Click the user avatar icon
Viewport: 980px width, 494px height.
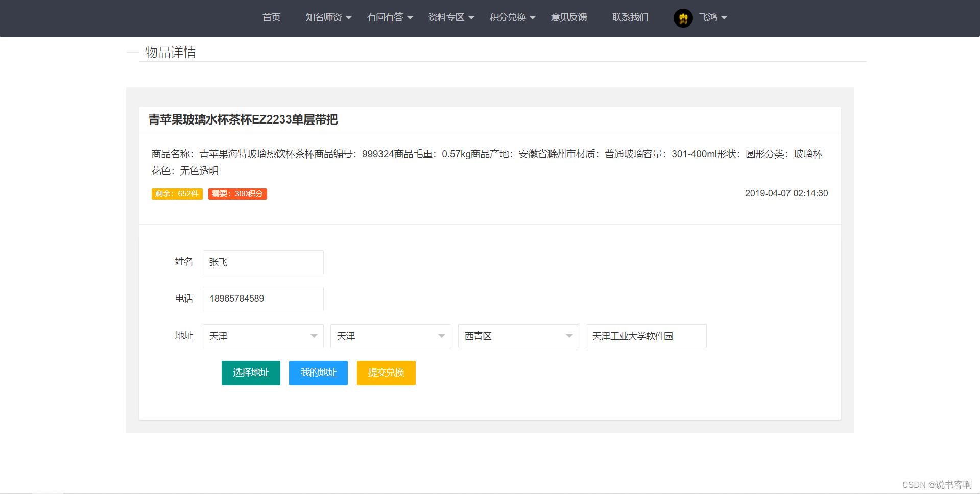point(683,18)
